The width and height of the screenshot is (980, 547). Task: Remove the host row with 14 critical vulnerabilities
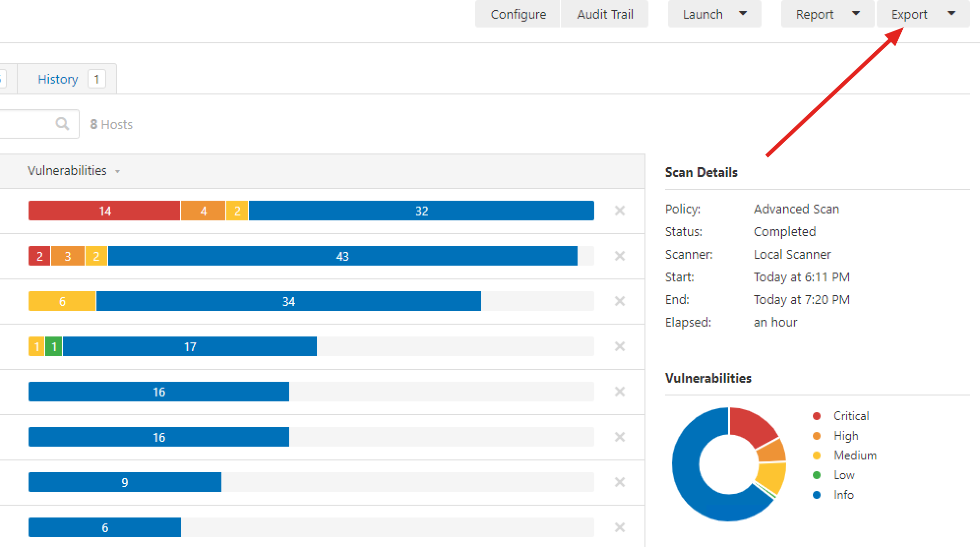pos(619,211)
